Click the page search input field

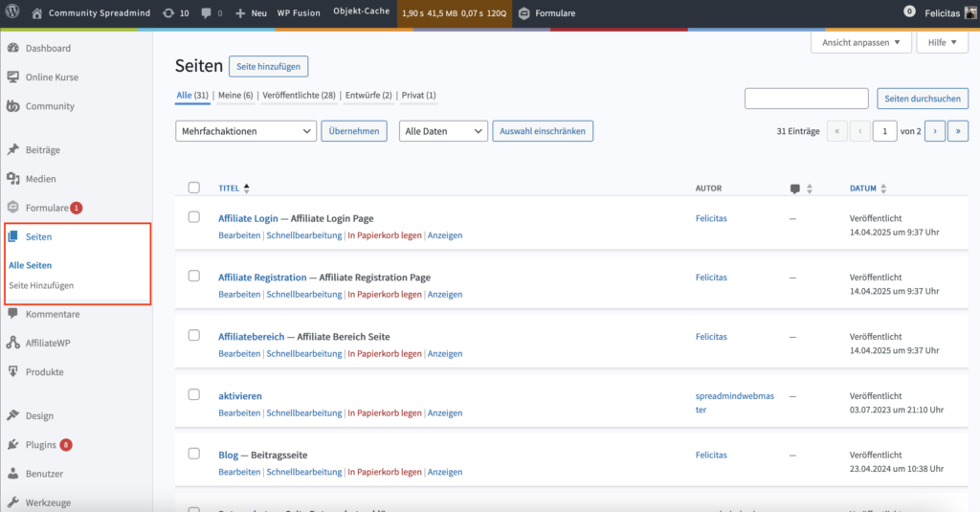click(x=806, y=98)
